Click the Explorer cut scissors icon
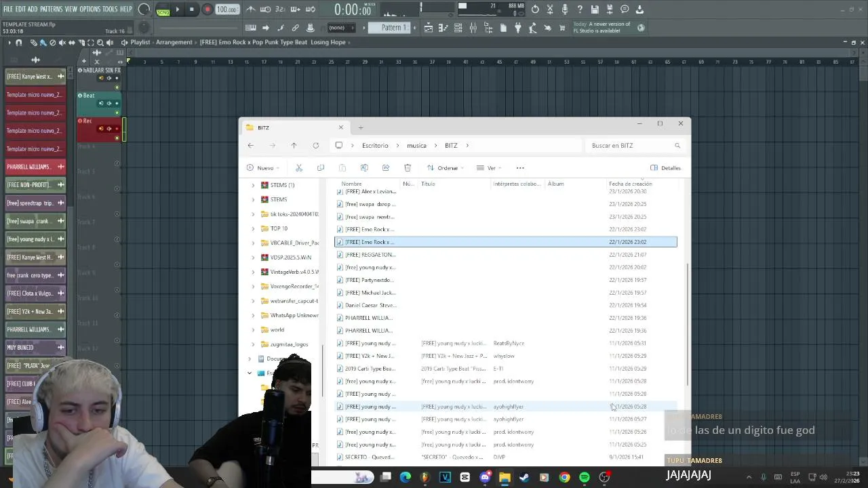 tap(299, 167)
